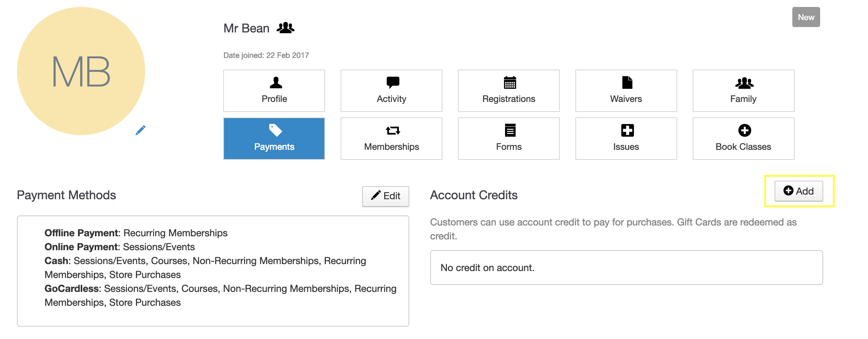Open the Profile tab

pyautogui.click(x=274, y=91)
